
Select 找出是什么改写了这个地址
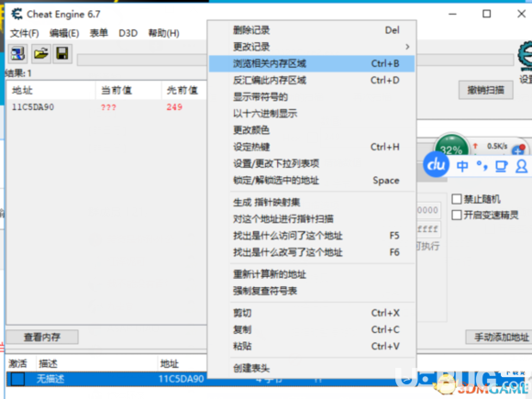point(312,252)
